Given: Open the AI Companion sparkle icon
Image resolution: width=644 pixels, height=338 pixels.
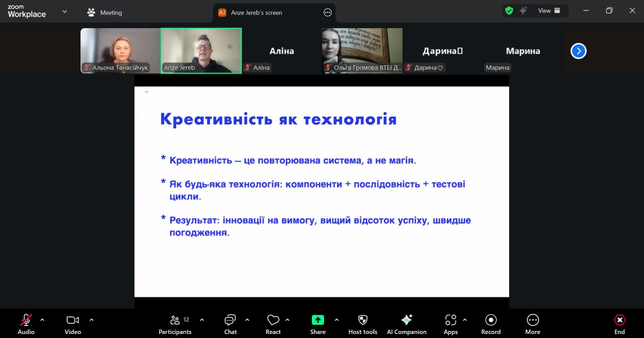Looking at the screenshot, I should pos(407,320).
